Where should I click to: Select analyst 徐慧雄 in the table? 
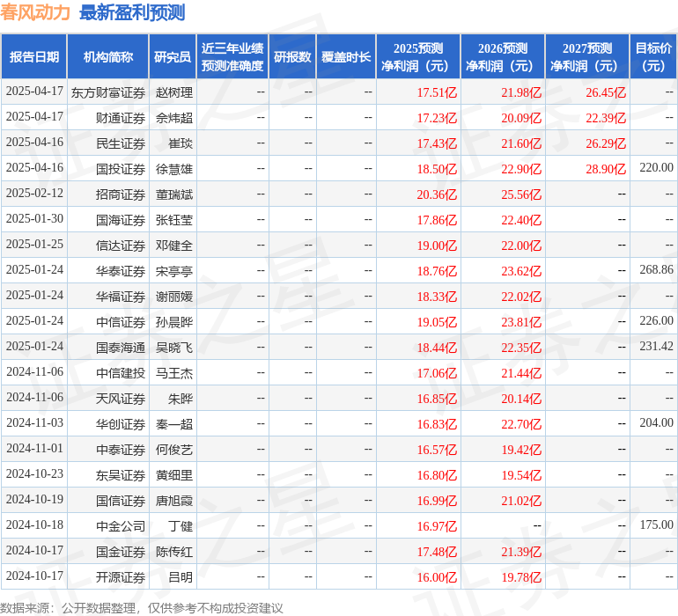click(x=174, y=168)
